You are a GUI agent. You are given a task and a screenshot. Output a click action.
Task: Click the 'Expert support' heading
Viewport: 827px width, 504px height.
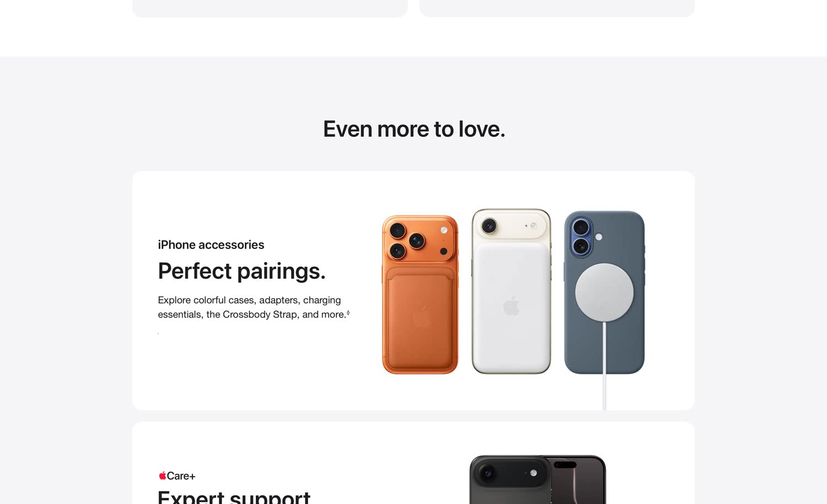[x=234, y=497]
